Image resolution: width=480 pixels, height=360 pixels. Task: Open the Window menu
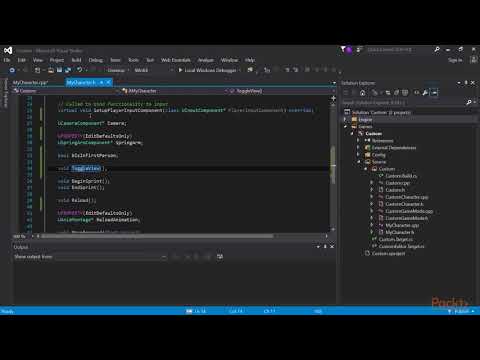click(229, 60)
